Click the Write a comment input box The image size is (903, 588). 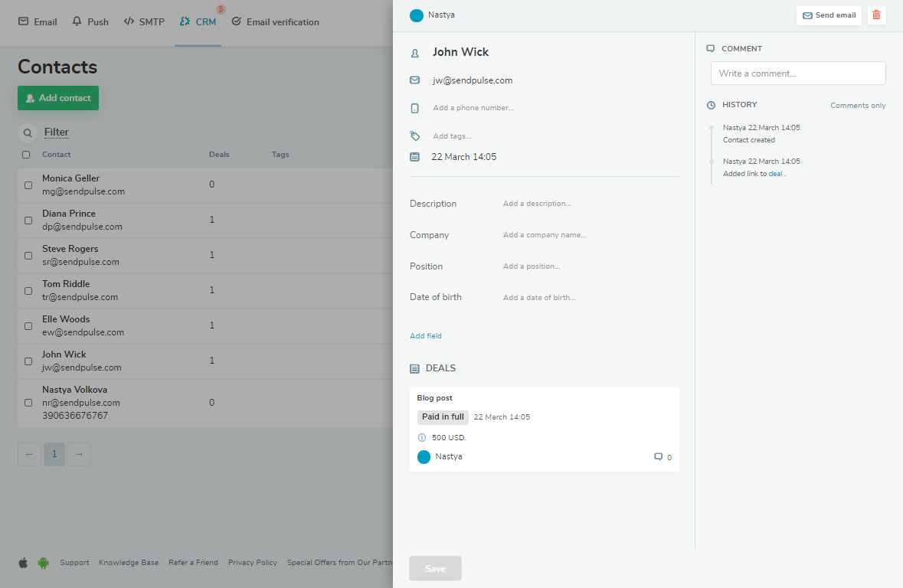tap(798, 73)
